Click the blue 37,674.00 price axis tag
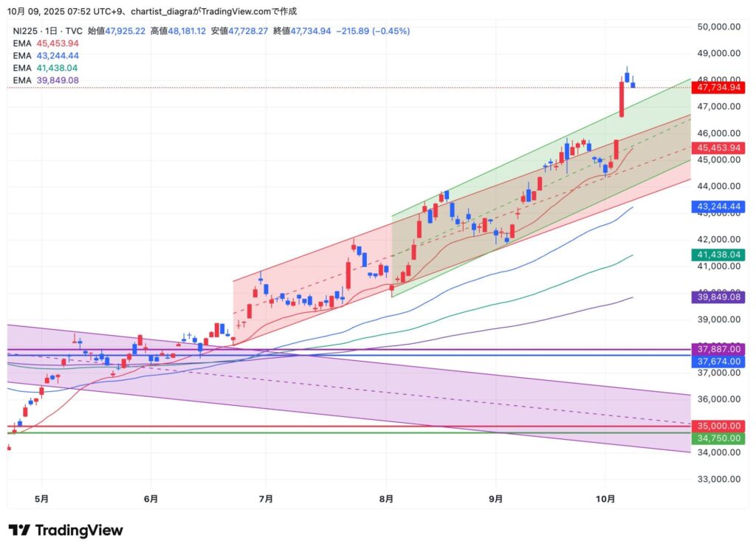Image resolution: width=756 pixels, height=552 pixels. click(718, 361)
